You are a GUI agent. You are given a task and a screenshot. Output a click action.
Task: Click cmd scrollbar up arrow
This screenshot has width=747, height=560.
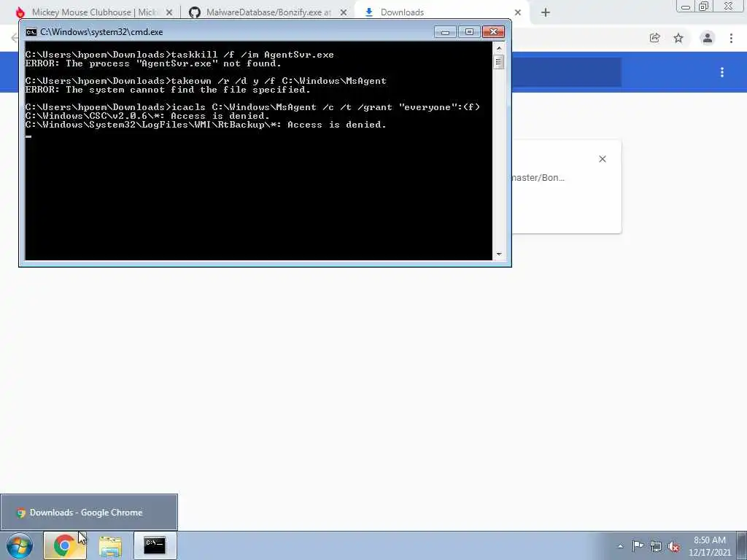tap(499, 47)
